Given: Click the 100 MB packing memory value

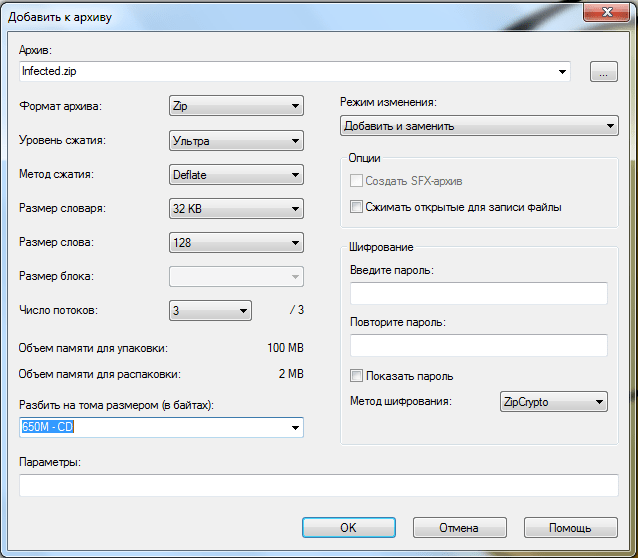Looking at the screenshot, I should pyautogui.click(x=285, y=348).
